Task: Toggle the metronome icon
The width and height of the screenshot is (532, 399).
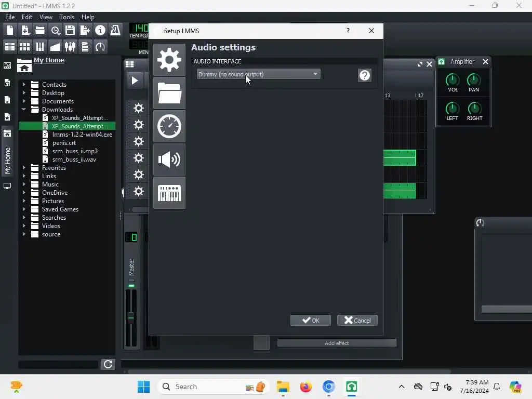Action: [x=115, y=31]
